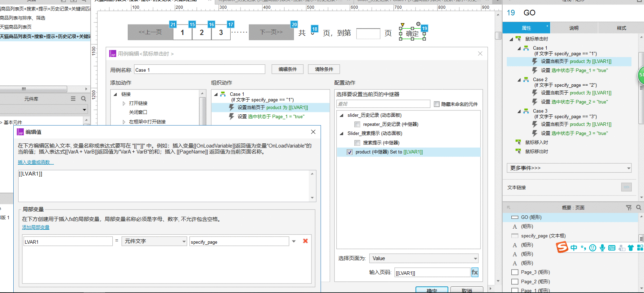Switch to the 说明 tab

(x=574, y=28)
